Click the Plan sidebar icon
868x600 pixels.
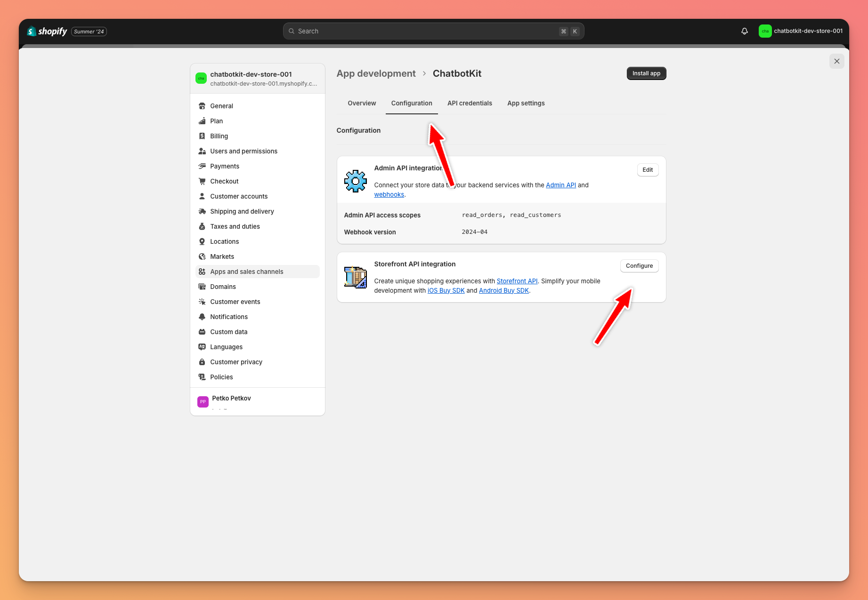[202, 121]
